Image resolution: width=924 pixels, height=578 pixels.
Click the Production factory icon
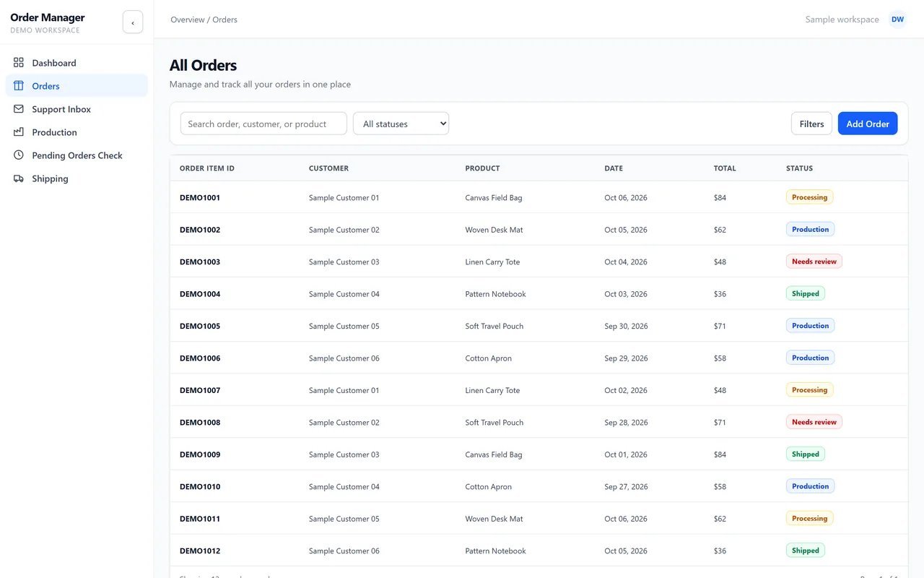pos(19,132)
